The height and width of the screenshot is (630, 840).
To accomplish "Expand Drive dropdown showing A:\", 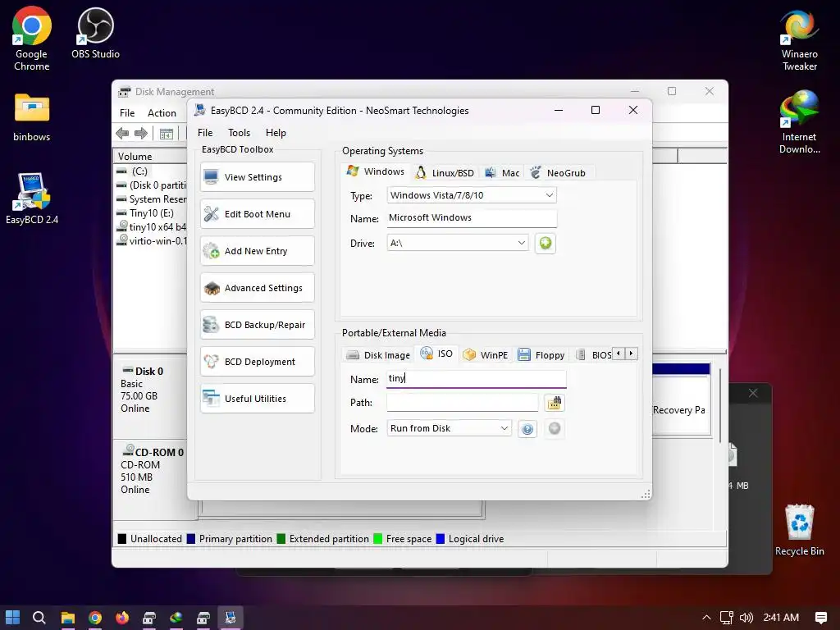I will pyautogui.click(x=458, y=243).
